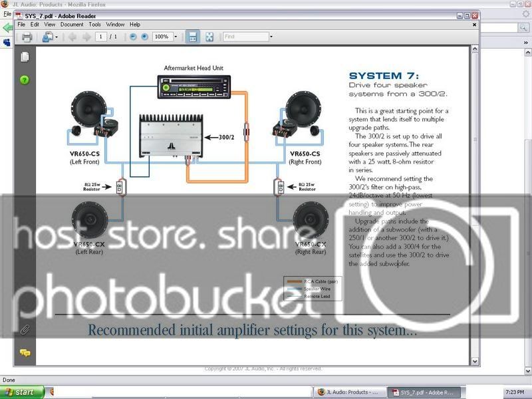Click the Aftermarket Head Unit label
This screenshot has width=532, height=399.
tap(194, 68)
